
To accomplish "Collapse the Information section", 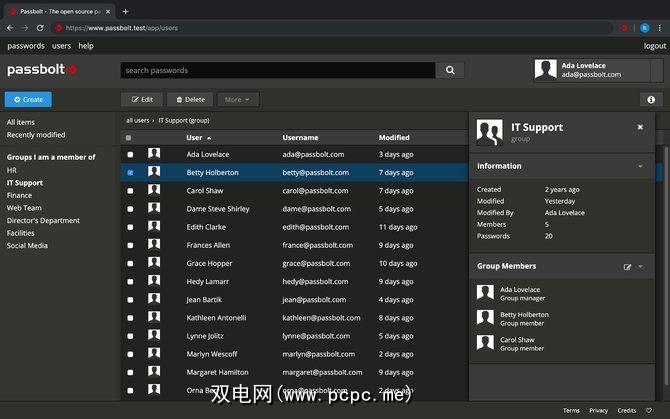I will (640, 166).
